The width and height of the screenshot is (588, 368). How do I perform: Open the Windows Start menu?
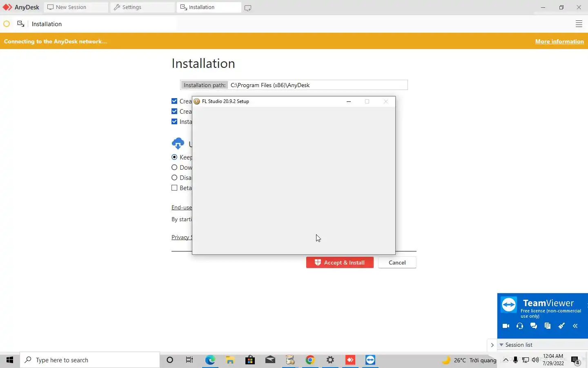click(x=10, y=360)
